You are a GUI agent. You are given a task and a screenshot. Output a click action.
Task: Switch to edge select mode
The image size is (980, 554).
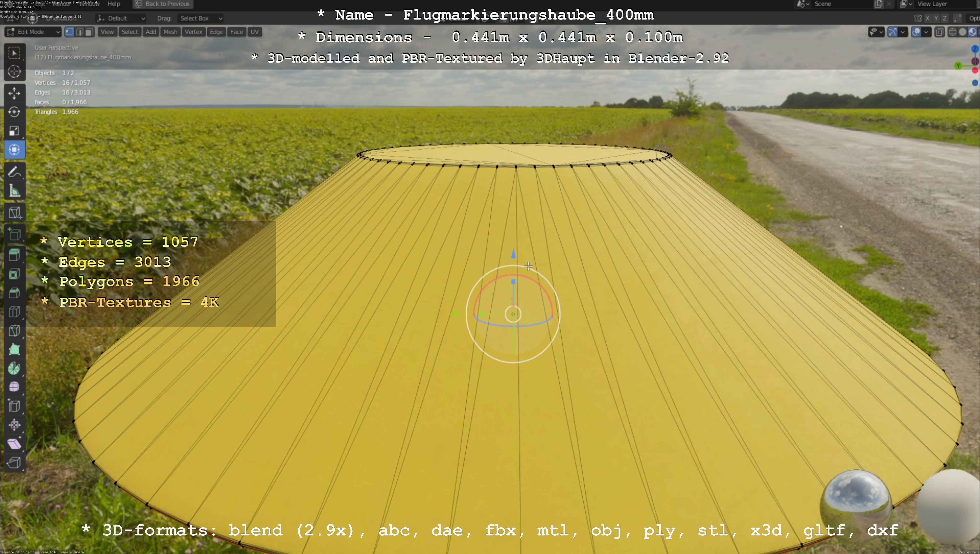(x=80, y=32)
